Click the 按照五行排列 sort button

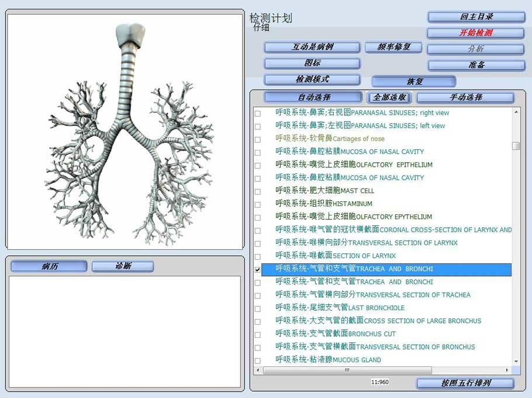(465, 383)
